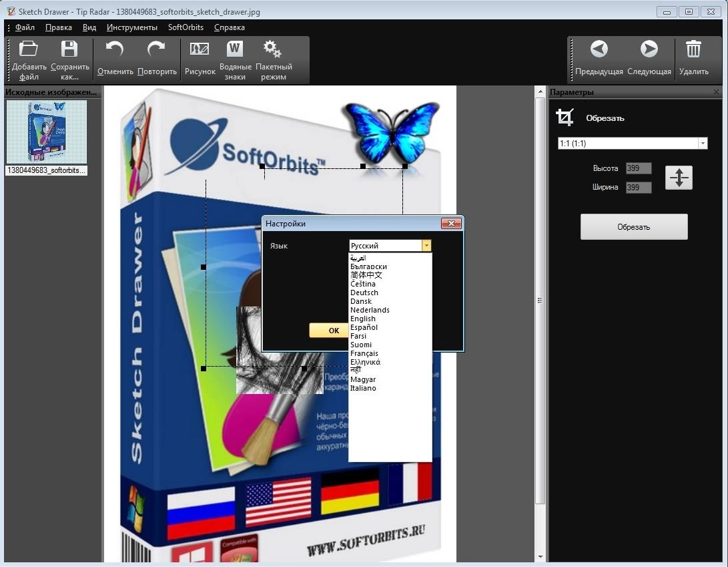Click the large Обрезать button
728x567 pixels.
coord(634,227)
